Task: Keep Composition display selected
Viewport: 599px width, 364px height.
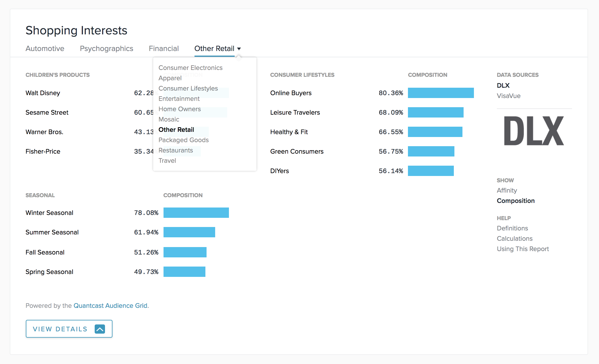Action: pos(516,201)
